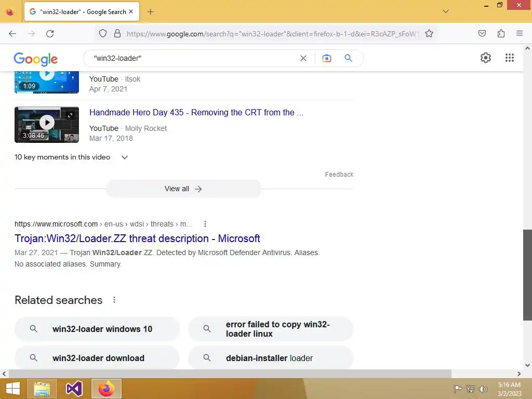Clear the Google search box text
The image size is (532, 399).
click(303, 58)
